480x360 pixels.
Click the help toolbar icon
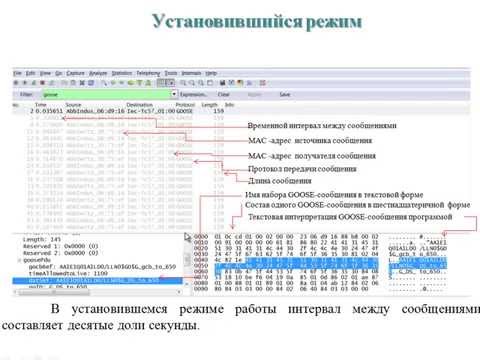[263, 83]
